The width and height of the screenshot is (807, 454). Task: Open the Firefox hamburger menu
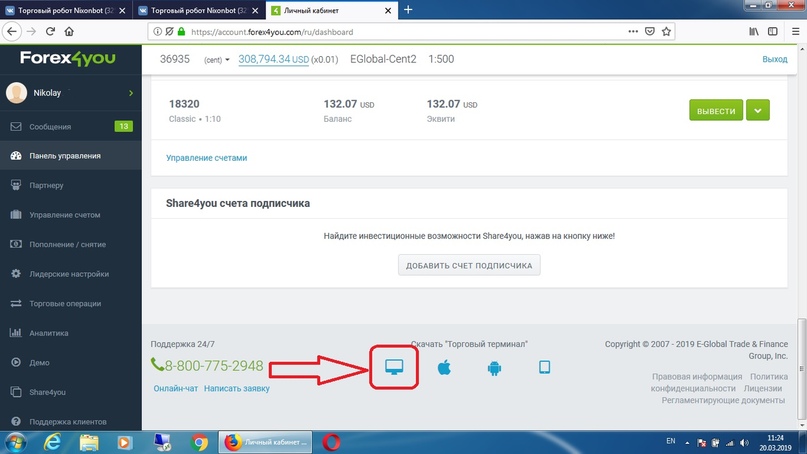pyautogui.click(x=795, y=31)
